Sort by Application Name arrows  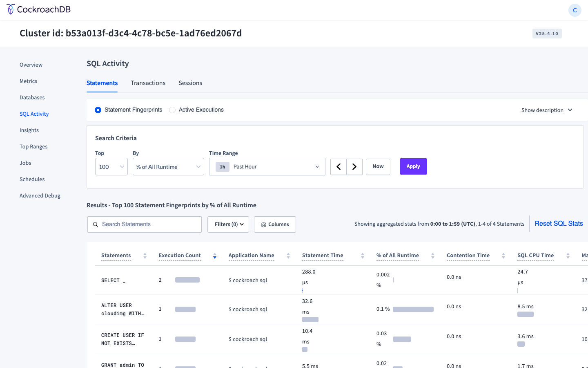288,256
